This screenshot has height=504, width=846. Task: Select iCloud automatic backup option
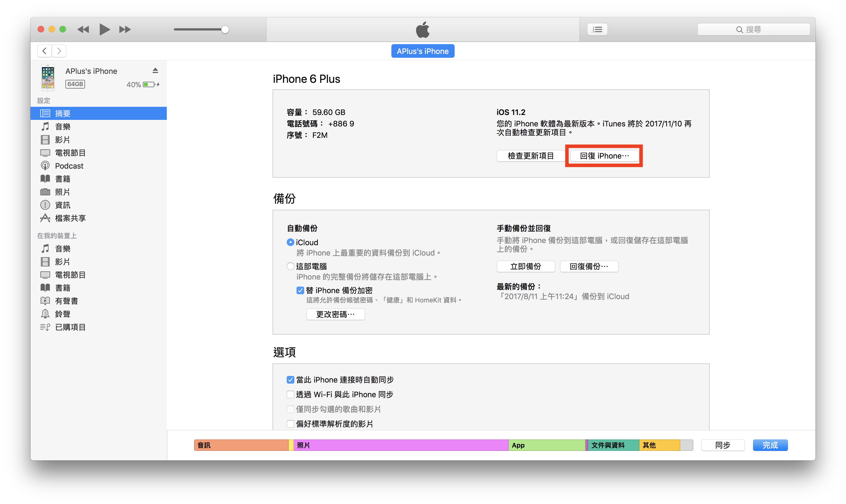(290, 242)
